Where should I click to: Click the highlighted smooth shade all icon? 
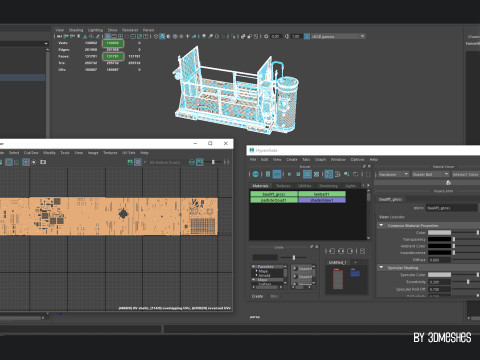point(162,36)
